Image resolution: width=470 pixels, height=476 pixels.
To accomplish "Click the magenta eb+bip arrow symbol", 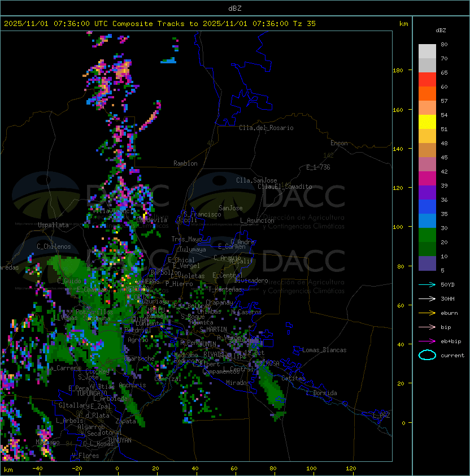I will tap(427, 341).
